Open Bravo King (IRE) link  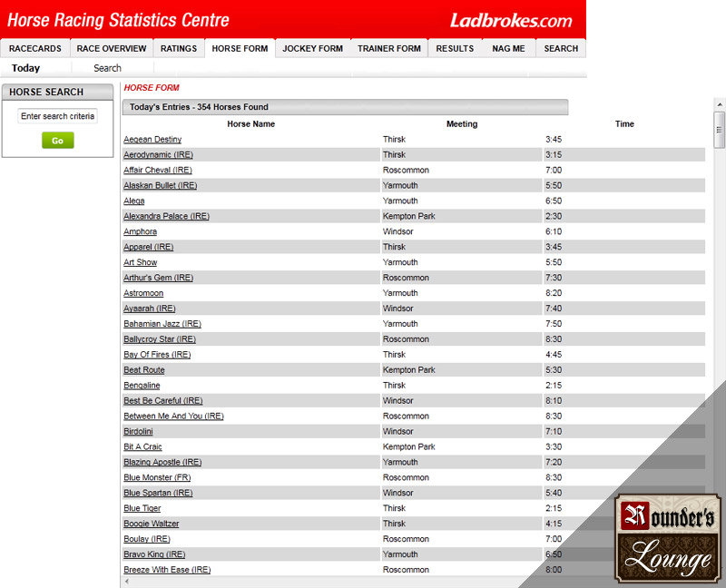pyautogui.click(x=154, y=554)
